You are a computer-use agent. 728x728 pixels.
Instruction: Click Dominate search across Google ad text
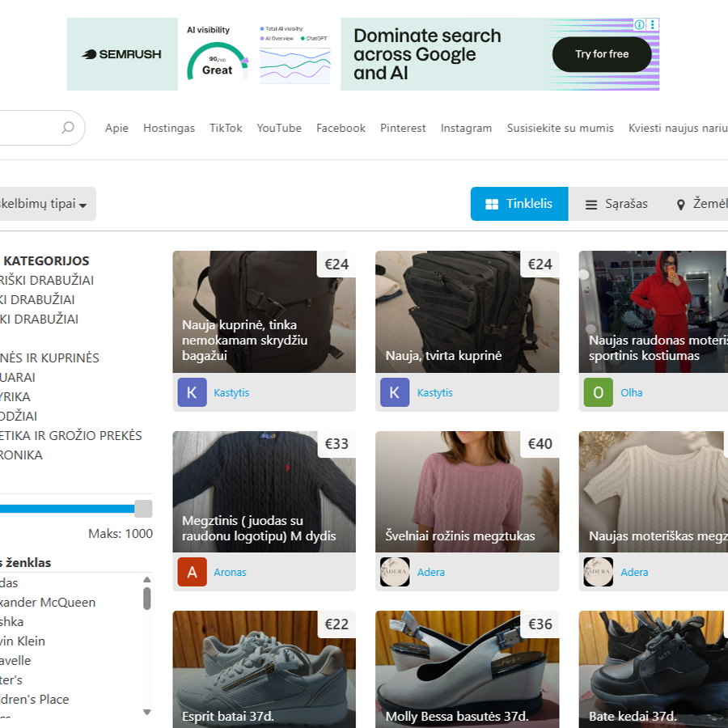tap(427, 54)
